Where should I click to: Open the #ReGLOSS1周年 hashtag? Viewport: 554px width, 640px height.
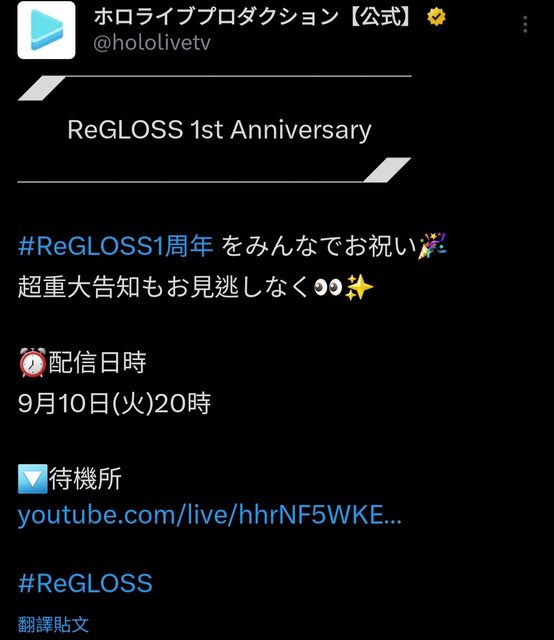(116, 246)
